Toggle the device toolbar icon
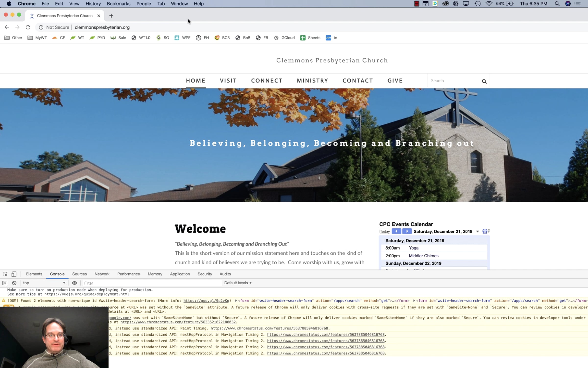 pos(14,274)
